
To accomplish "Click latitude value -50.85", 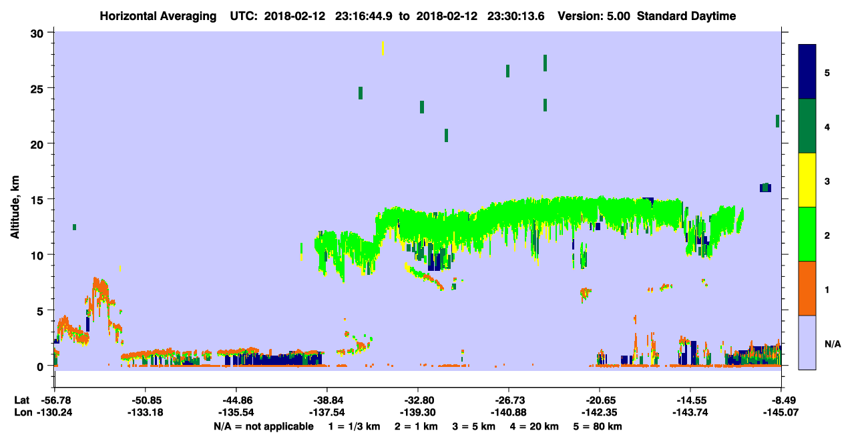I will pos(146,400).
